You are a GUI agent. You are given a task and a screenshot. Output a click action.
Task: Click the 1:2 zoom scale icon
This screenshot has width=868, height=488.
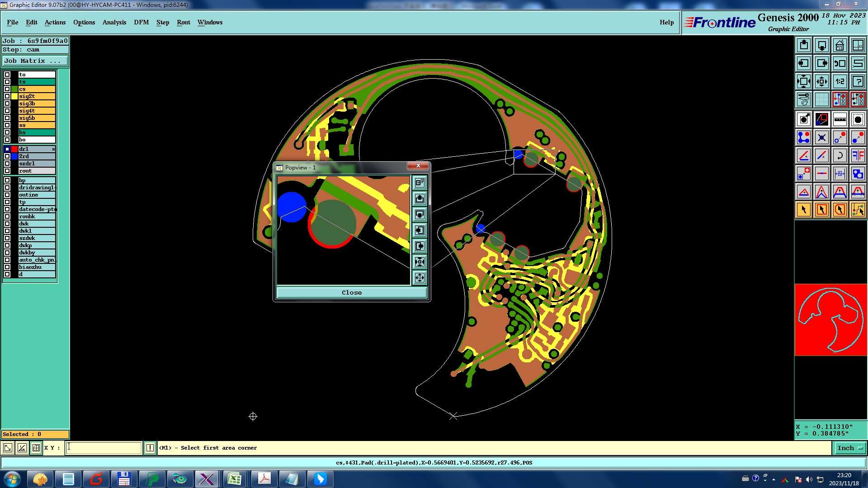pos(840,81)
